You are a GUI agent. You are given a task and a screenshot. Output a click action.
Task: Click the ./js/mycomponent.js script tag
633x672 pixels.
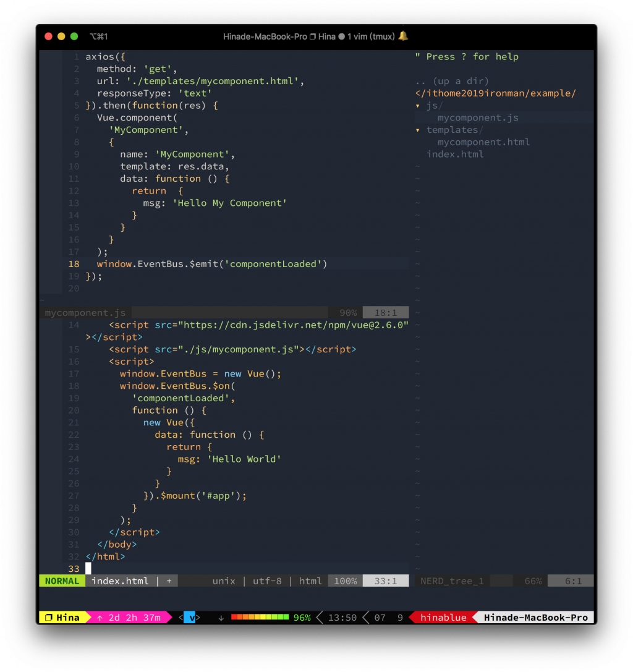(232, 349)
